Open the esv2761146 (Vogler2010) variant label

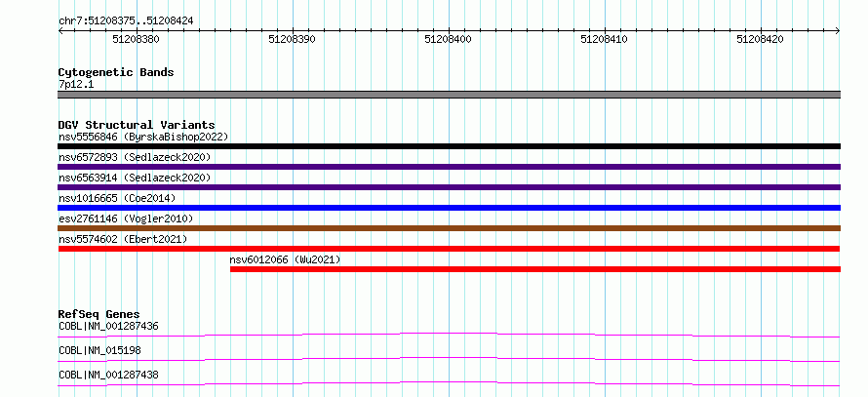pyautogui.click(x=126, y=218)
